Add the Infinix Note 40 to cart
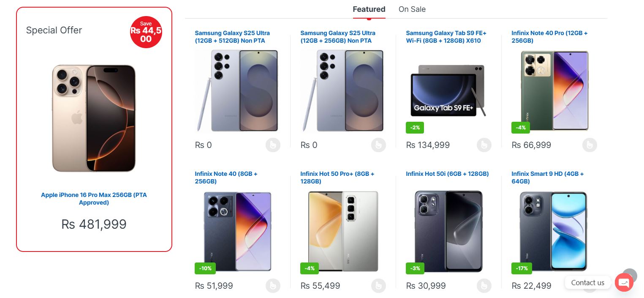 273,286
